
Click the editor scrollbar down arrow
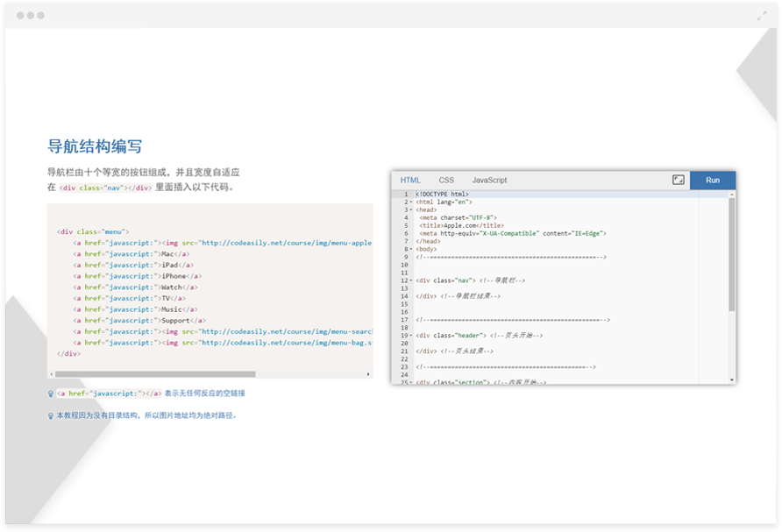coord(732,380)
